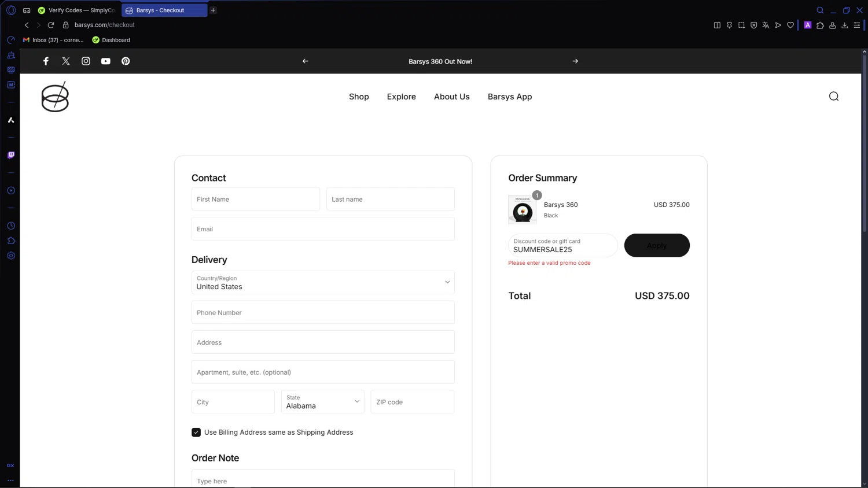Screen dimensions: 868x488
Task: Open the YouTube social link
Action: pos(106,61)
